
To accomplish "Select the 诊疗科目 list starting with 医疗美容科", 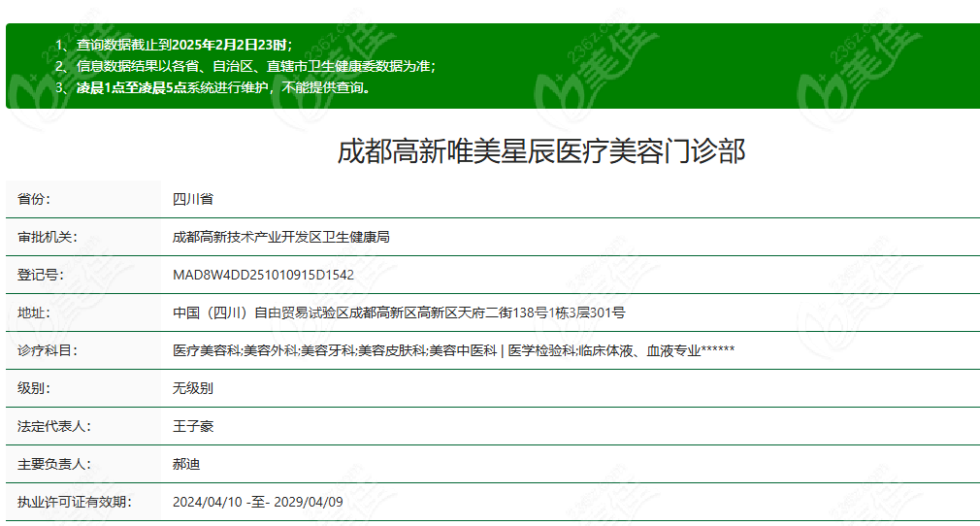I will click(x=452, y=350).
